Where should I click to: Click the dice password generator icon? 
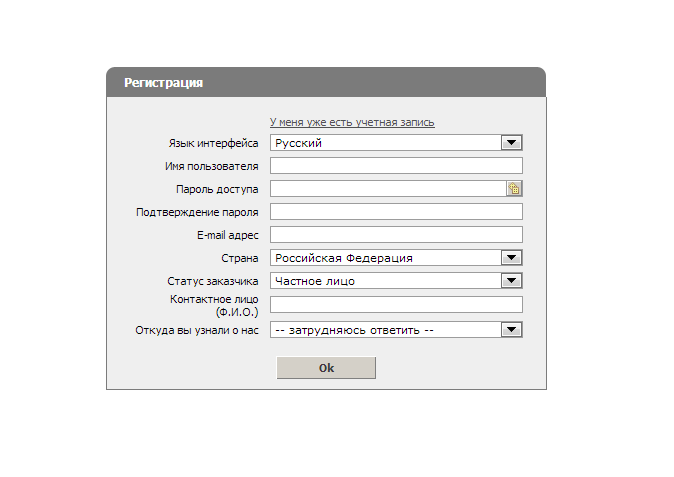[515, 189]
